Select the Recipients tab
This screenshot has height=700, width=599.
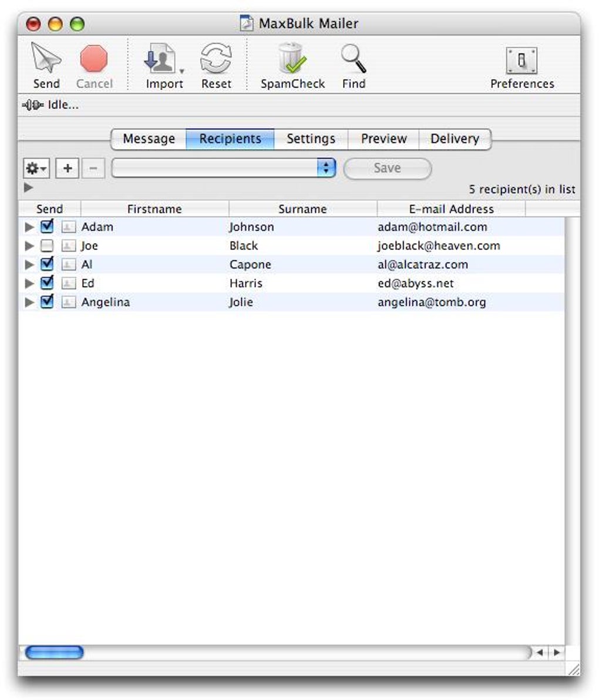230,139
